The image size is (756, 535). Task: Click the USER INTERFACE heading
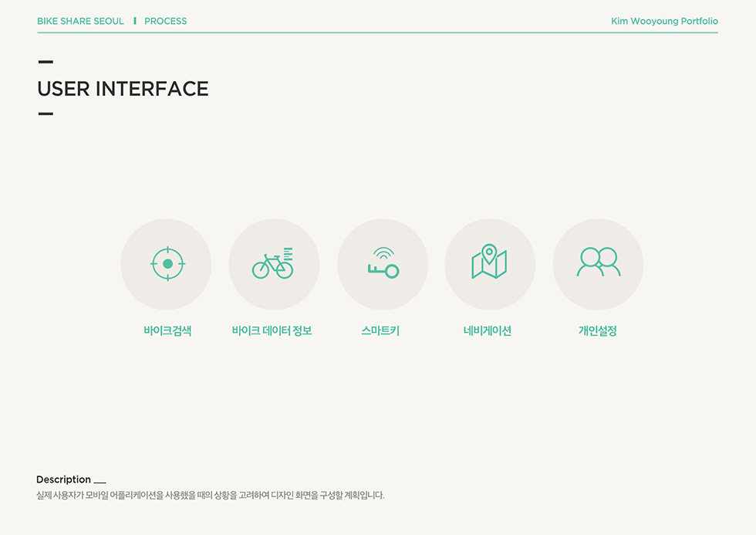pos(123,89)
